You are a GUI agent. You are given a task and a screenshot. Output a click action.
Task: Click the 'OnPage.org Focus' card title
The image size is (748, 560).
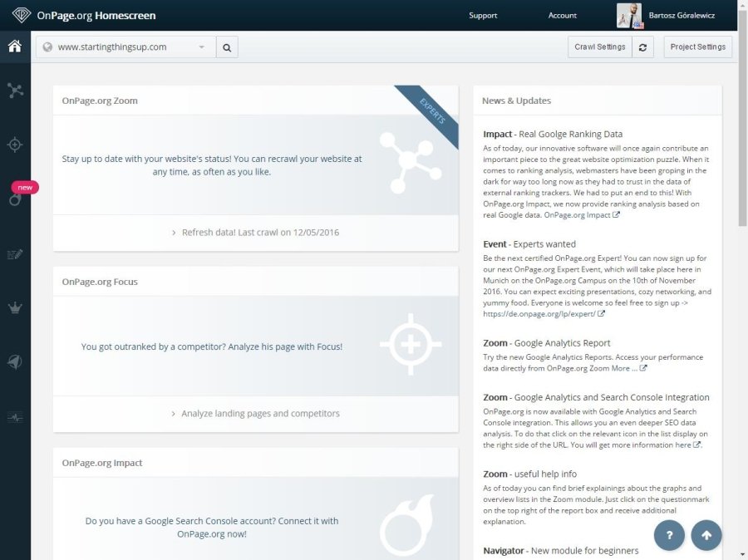pos(100,282)
